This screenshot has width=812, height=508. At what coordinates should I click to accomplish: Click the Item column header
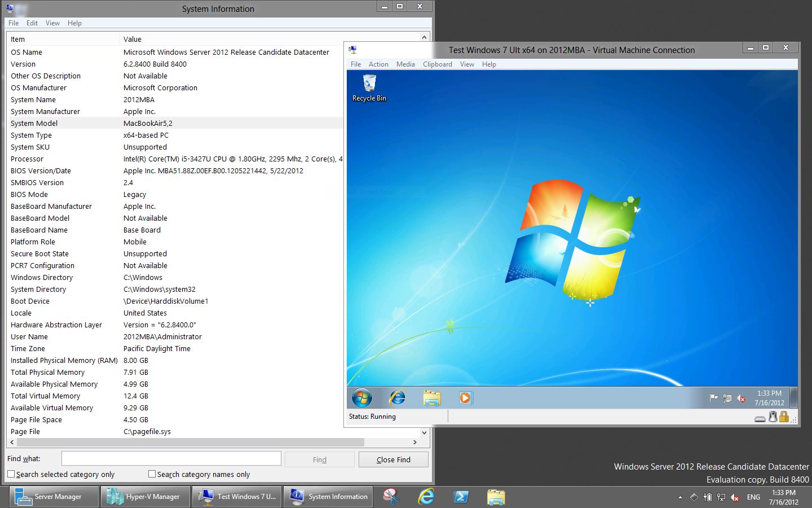click(x=64, y=39)
